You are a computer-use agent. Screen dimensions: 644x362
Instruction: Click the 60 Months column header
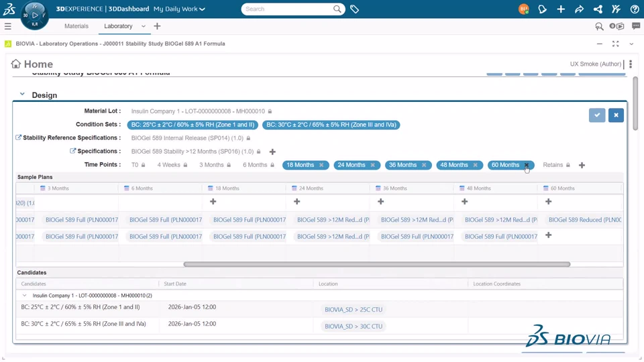[x=579, y=188]
